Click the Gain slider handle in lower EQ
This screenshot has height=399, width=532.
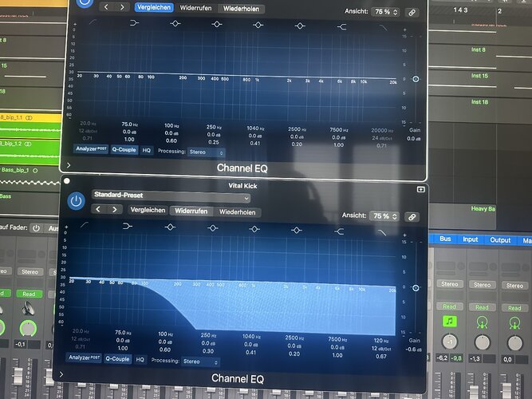416,288
